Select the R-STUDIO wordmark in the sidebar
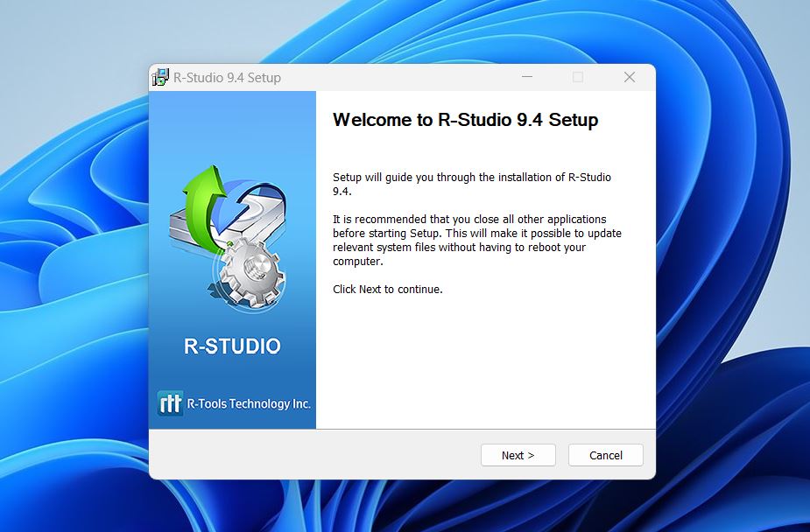The image size is (810, 532). coord(231,346)
